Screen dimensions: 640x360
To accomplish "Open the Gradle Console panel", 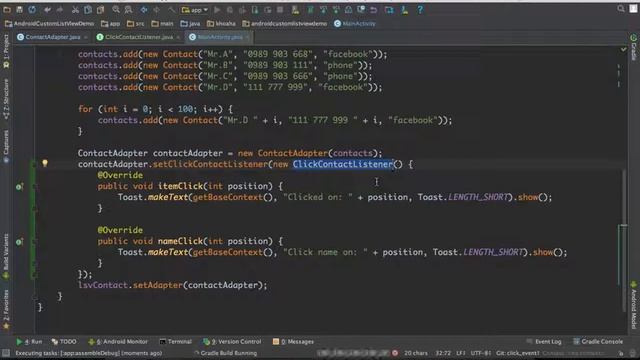I will coord(598,342).
